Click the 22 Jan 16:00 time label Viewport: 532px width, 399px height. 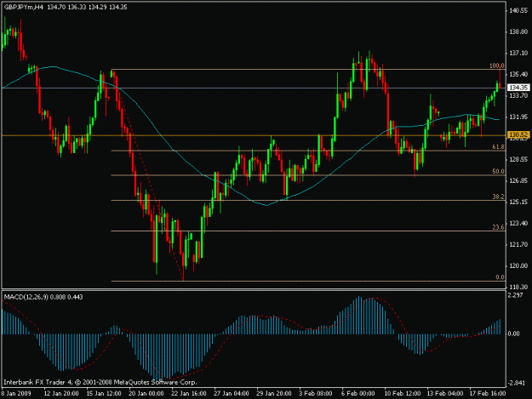[x=189, y=394]
